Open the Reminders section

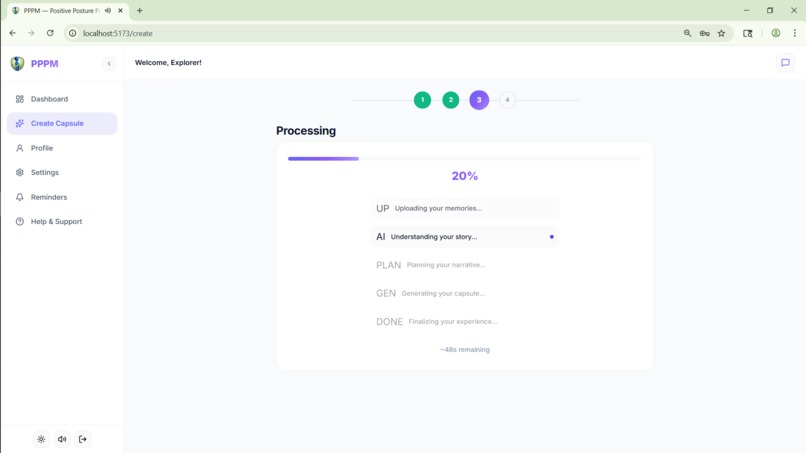point(62,197)
